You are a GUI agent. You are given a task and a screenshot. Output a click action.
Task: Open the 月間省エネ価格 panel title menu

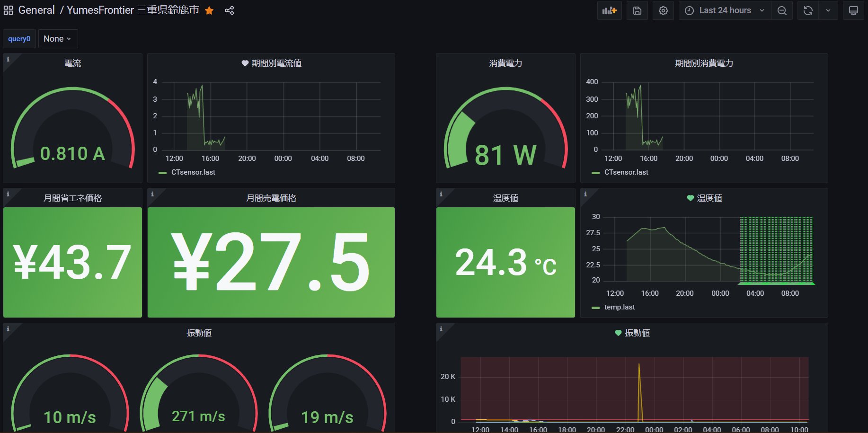(72, 198)
